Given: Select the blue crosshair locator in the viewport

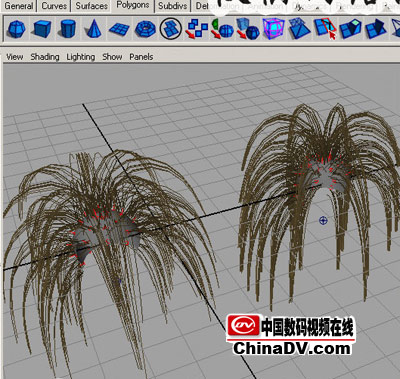Looking at the screenshot, I should [x=323, y=220].
